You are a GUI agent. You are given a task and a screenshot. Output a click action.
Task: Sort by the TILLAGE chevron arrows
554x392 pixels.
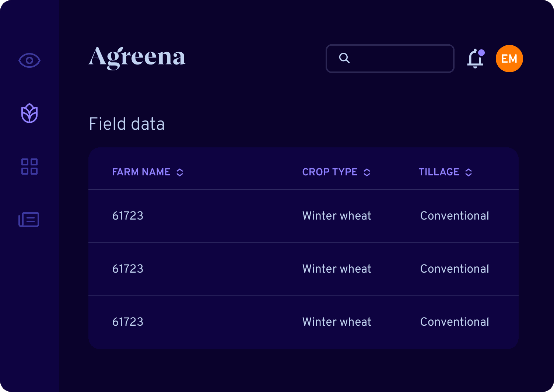pos(469,172)
